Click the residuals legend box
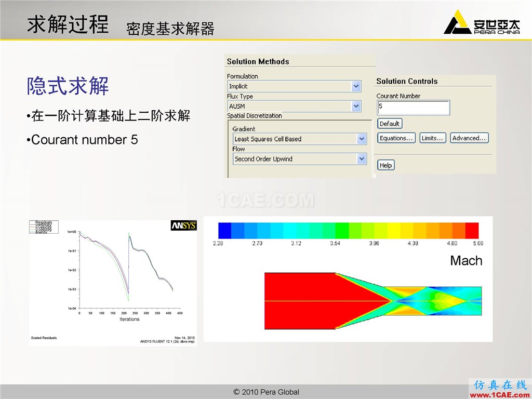This screenshot has width=532, height=399. point(44,227)
